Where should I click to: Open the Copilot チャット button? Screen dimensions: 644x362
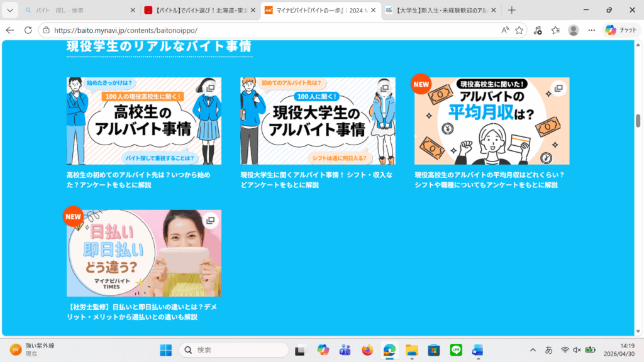[x=621, y=30]
